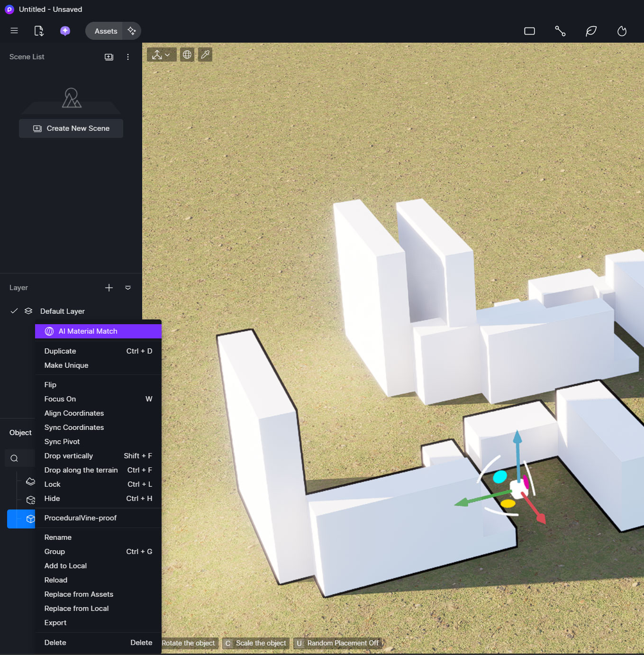Viewport: 644px width, 655px height.
Task: Choose Hide from the context menu
Action: coord(52,499)
